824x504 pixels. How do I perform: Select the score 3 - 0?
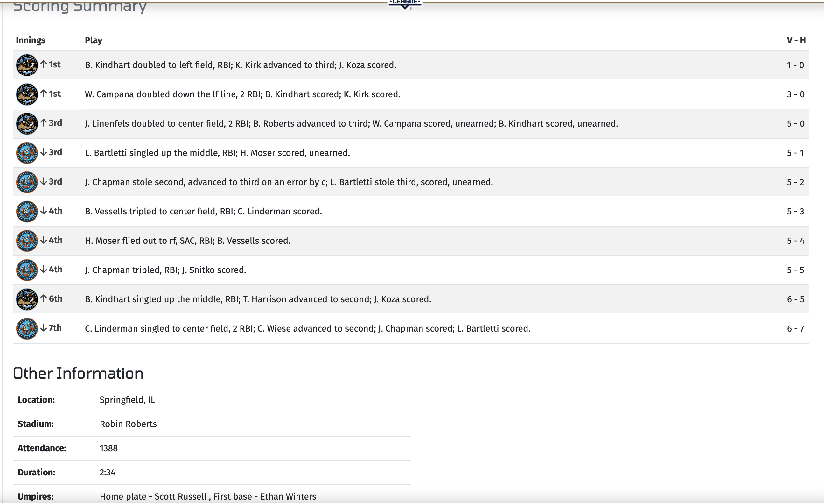click(x=795, y=94)
